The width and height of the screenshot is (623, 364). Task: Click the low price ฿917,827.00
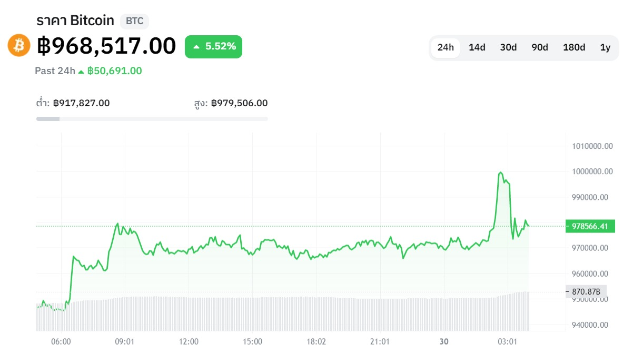pyautogui.click(x=82, y=103)
